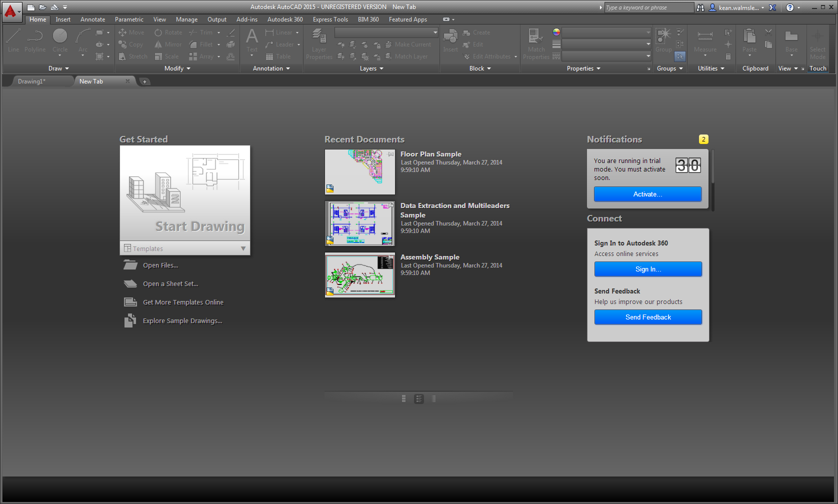The height and width of the screenshot is (504, 838).
Task: Click the Scale tool
Action: tap(166, 56)
